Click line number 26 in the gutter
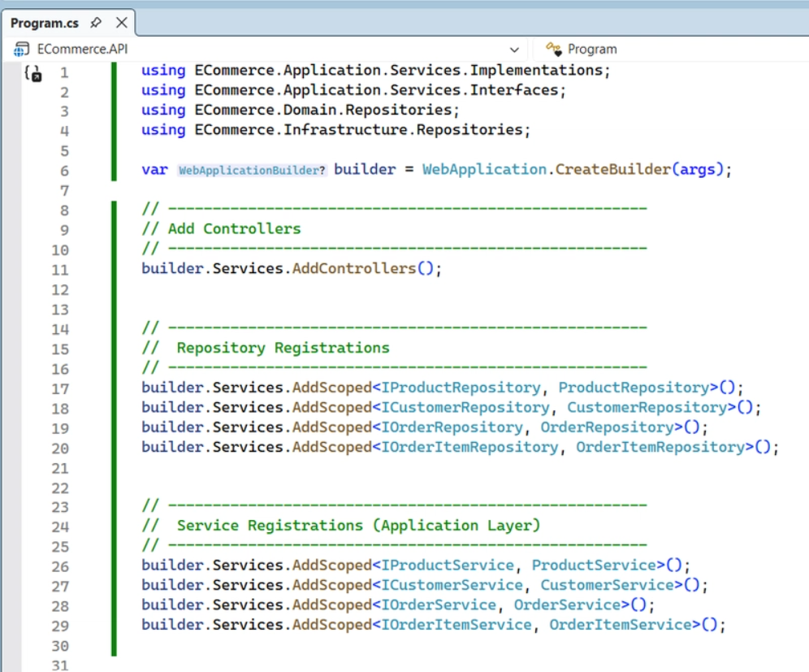Viewport: 809px width, 672px height. [x=60, y=566]
